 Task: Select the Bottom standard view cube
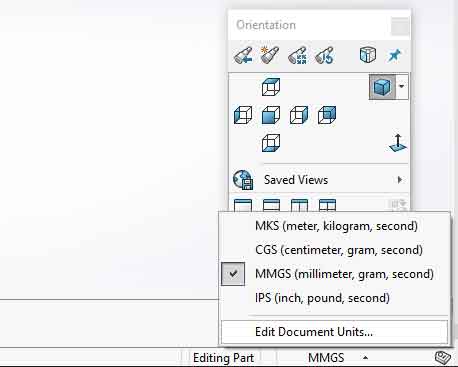point(271,143)
